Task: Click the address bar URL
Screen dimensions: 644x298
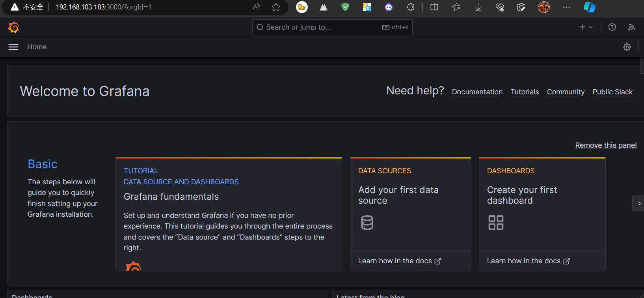Action: [x=104, y=7]
